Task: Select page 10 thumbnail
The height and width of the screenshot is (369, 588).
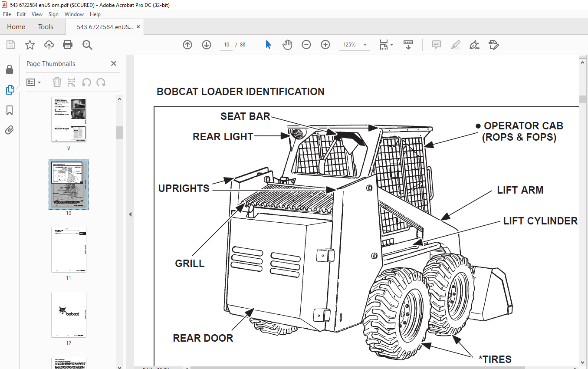Action: [69, 184]
